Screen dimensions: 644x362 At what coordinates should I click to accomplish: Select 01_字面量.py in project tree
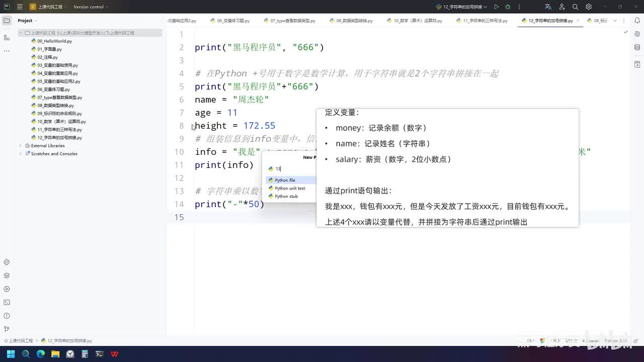pyautogui.click(x=46, y=49)
